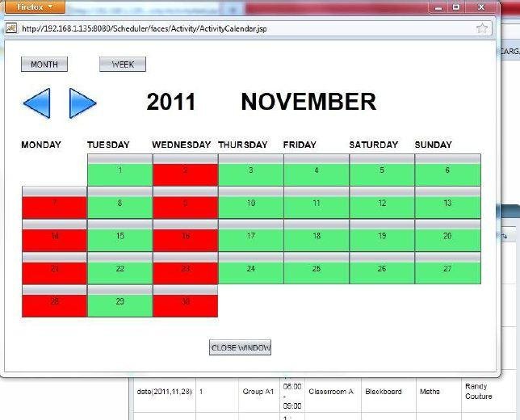Viewport: 520px width, 420px height.
Task: Click 'Classroom A' cell in background table
Action: pyautogui.click(x=331, y=392)
